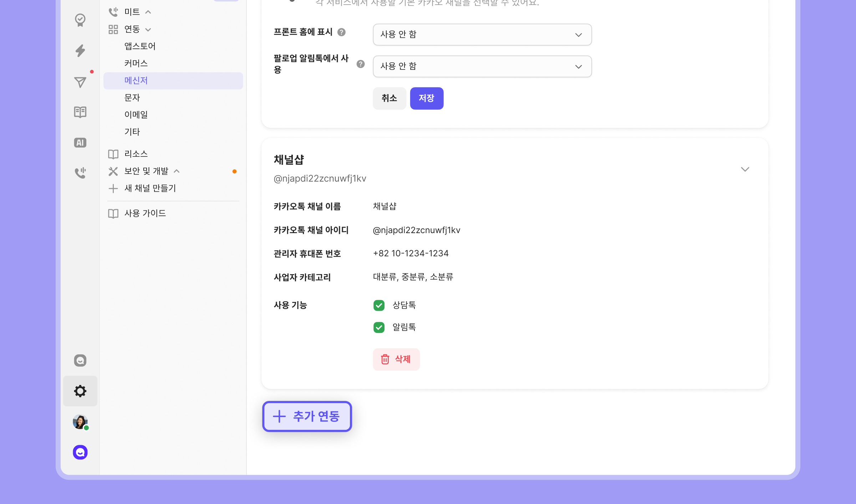Open the phone call icon in left rail
The height and width of the screenshot is (504, 856).
[80, 173]
